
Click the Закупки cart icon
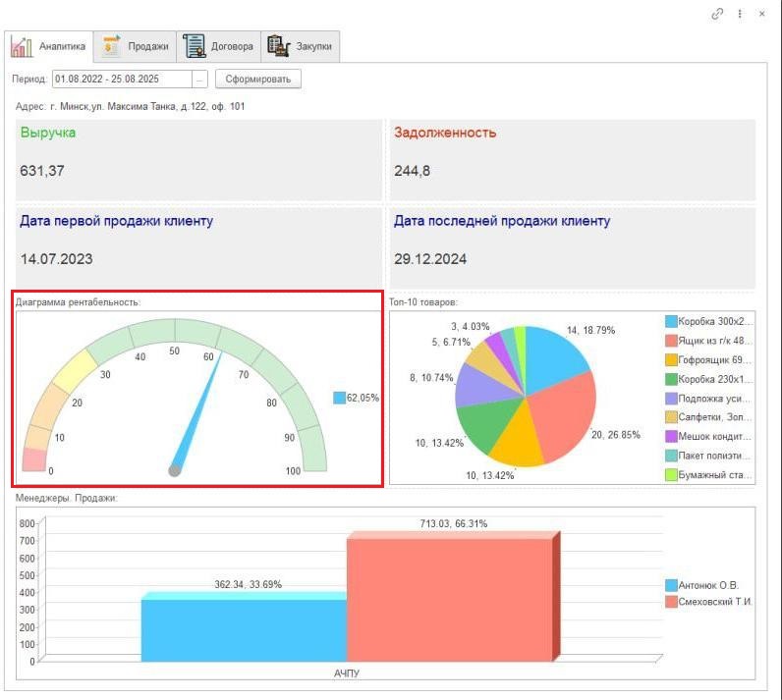point(279,46)
